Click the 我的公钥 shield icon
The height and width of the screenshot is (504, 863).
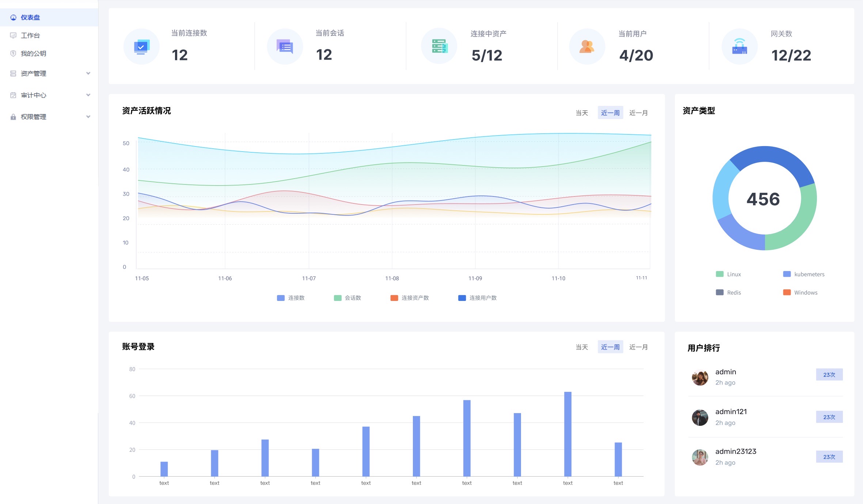[x=13, y=54]
